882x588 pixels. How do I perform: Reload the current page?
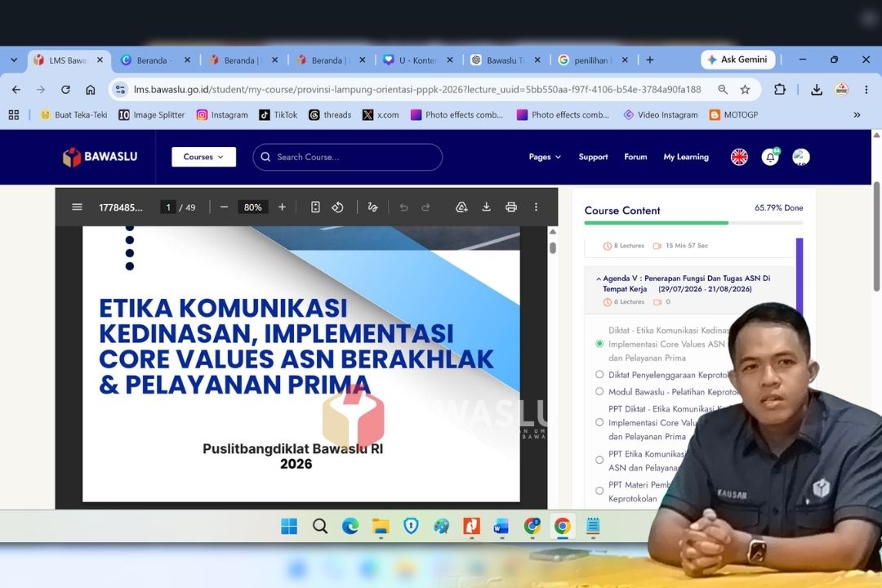[x=66, y=90]
